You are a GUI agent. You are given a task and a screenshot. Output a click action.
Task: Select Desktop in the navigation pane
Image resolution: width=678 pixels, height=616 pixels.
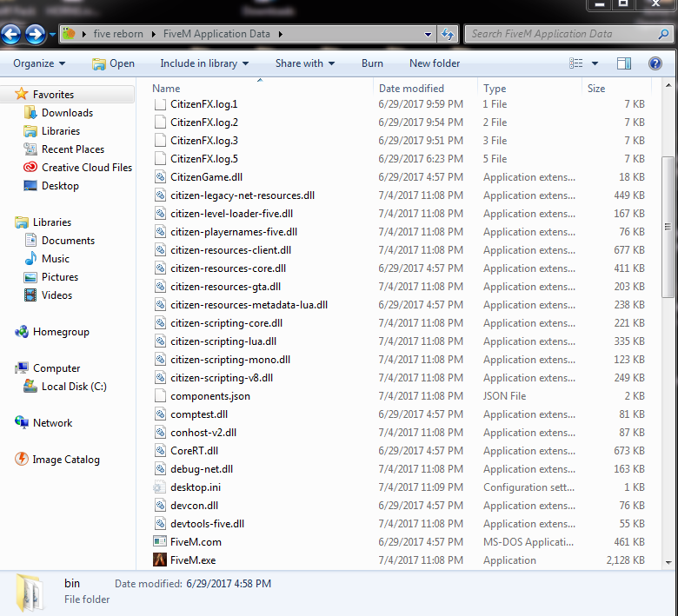pyautogui.click(x=60, y=186)
